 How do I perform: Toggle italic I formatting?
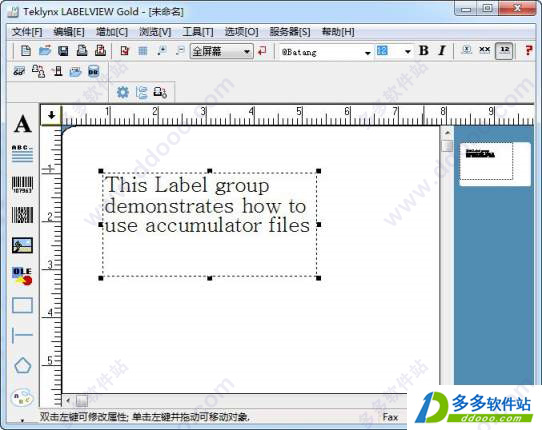click(442, 50)
